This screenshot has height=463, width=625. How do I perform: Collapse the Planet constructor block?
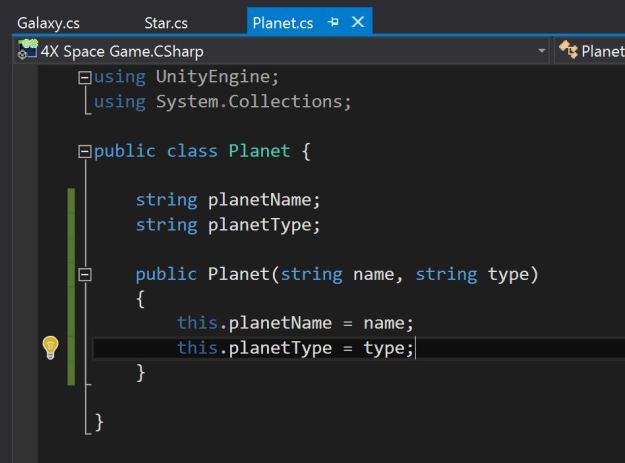click(85, 274)
